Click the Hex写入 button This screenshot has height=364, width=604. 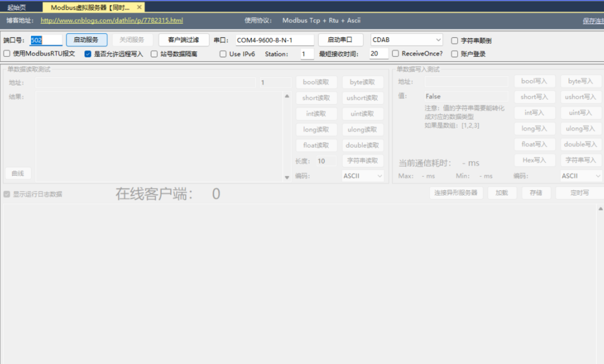coord(534,160)
